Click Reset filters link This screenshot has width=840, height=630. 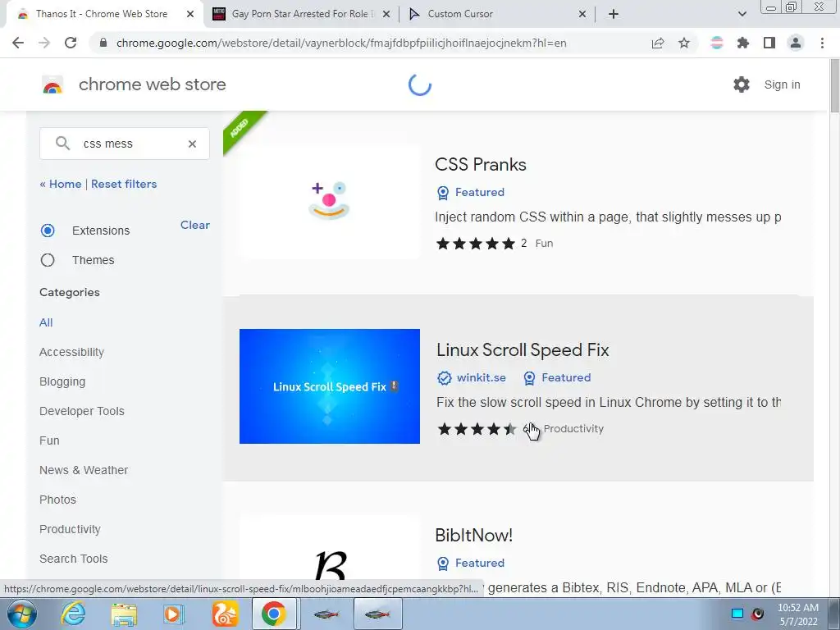point(124,184)
